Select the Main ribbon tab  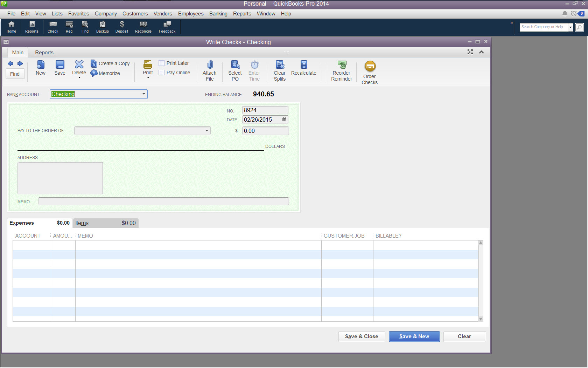[18, 53]
